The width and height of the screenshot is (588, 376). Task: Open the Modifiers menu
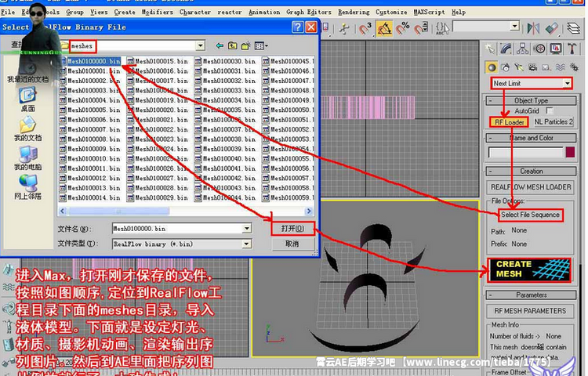(x=157, y=12)
